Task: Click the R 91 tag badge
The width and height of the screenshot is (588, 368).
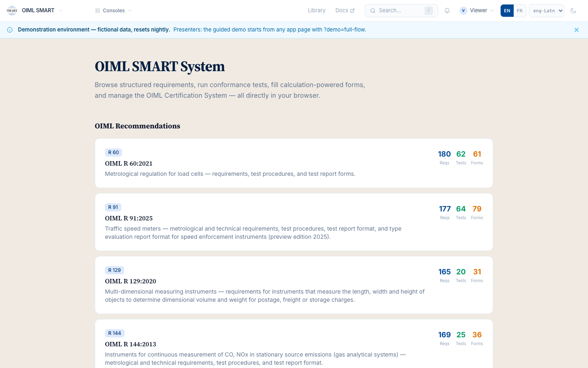Action: point(113,207)
